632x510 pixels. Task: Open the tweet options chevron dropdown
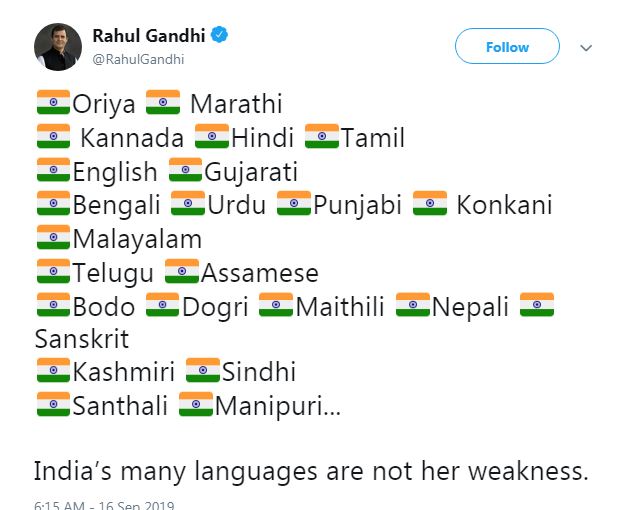pos(587,47)
